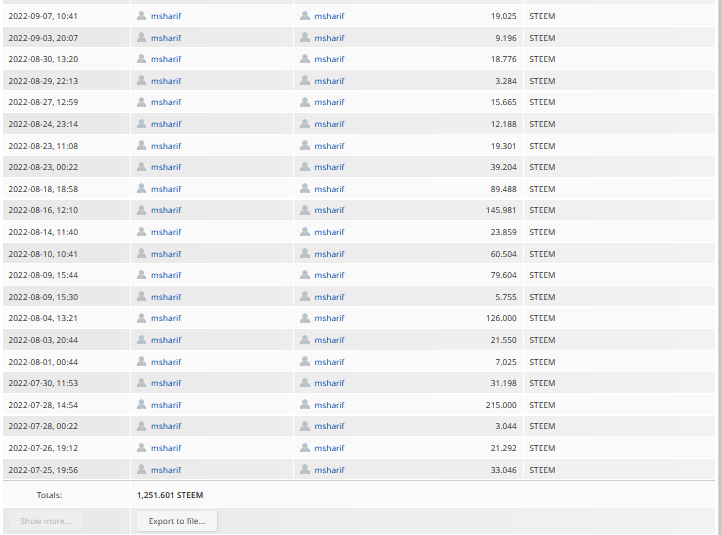Click Export to file button
The width and height of the screenshot is (722, 535).
click(x=177, y=521)
